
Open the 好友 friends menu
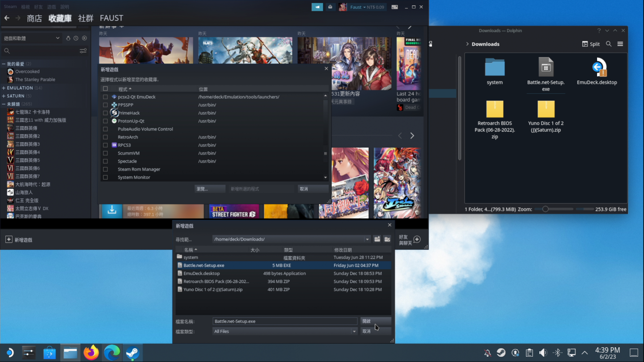coord(38,7)
